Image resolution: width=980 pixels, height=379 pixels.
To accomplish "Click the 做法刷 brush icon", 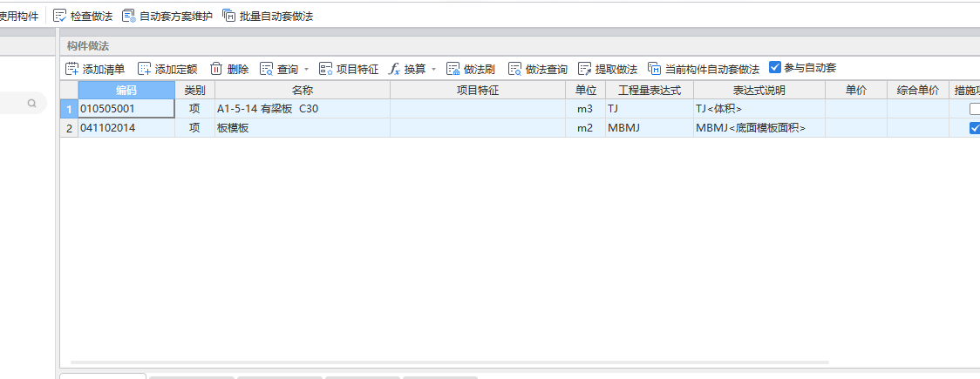I will tap(453, 69).
